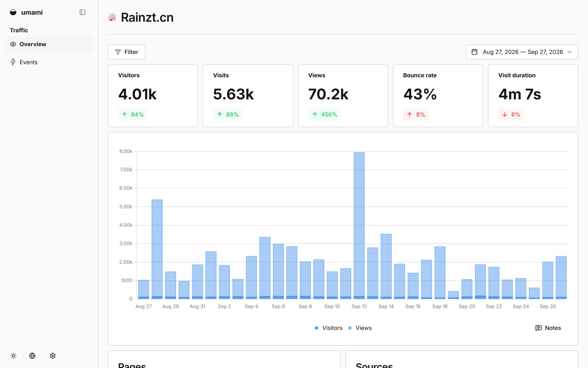The image size is (588, 368).
Task: Open the language selector globe
Action: tap(32, 356)
